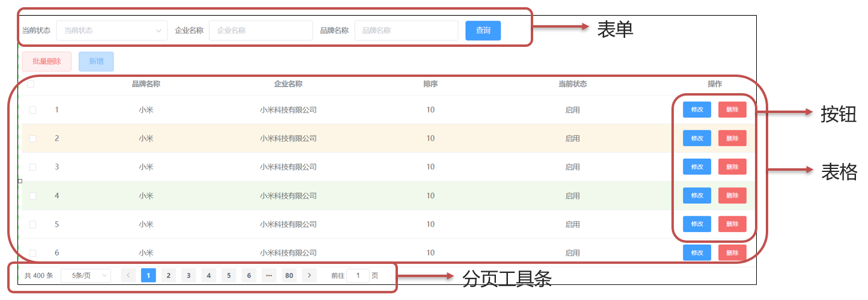868x300 pixels.
Task: Click 修改 for row 1
Action: (697, 110)
